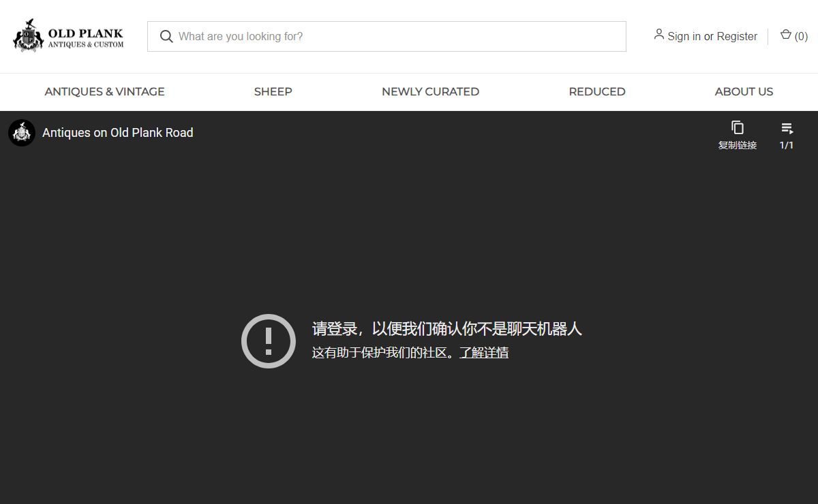Open the shopping cart basket icon
This screenshot has height=504, width=818.
point(785,35)
